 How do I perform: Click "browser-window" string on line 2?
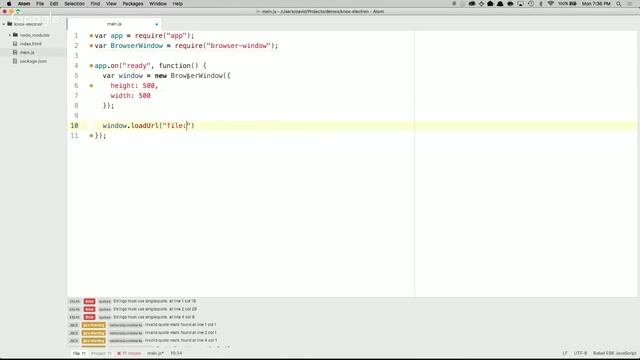pyautogui.click(x=239, y=46)
